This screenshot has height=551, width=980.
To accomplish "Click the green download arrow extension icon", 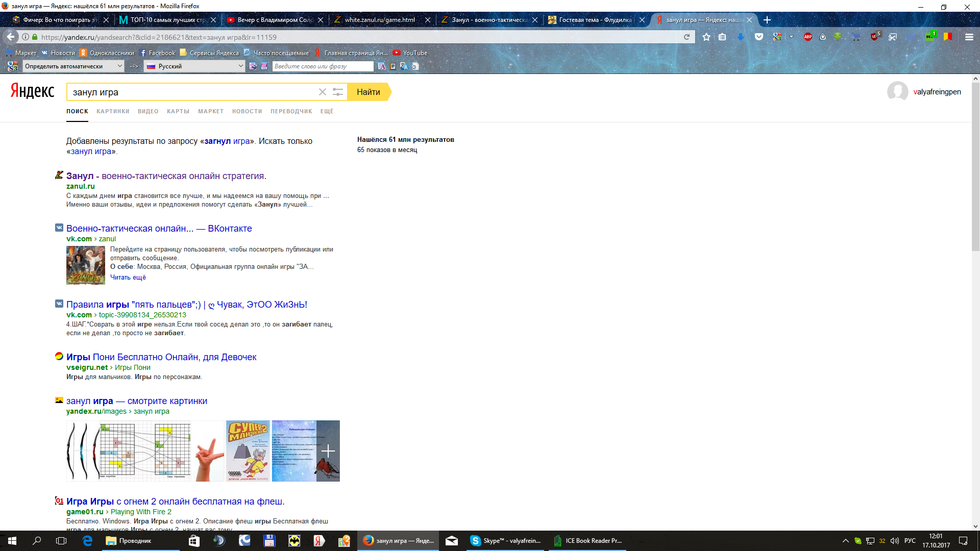I will point(838,37).
